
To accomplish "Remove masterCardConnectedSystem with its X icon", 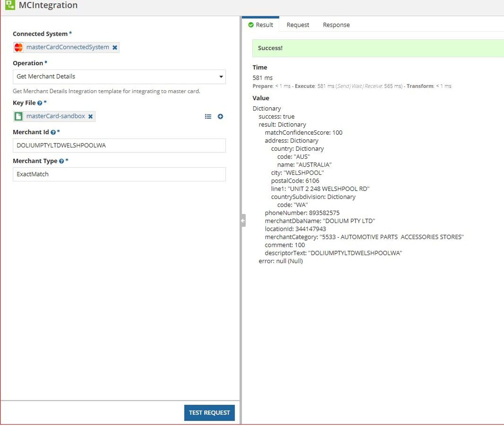I will [x=115, y=48].
